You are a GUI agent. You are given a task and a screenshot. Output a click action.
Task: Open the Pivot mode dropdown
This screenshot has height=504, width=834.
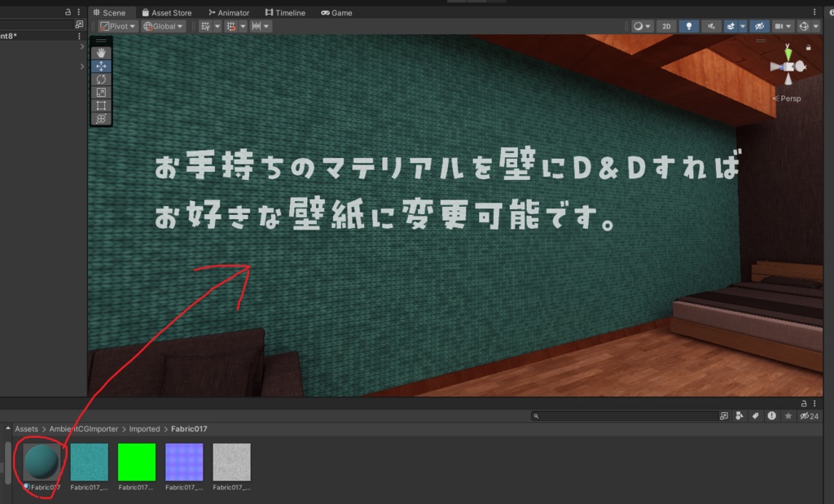(x=116, y=25)
